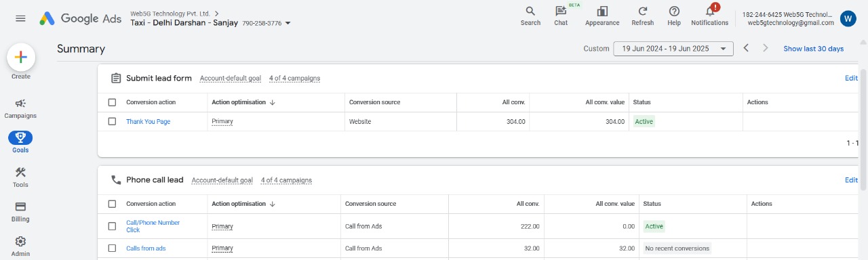Image resolution: width=868 pixels, height=260 pixels.
Task: Select all Submit lead form conversion actions
Action: (x=112, y=102)
